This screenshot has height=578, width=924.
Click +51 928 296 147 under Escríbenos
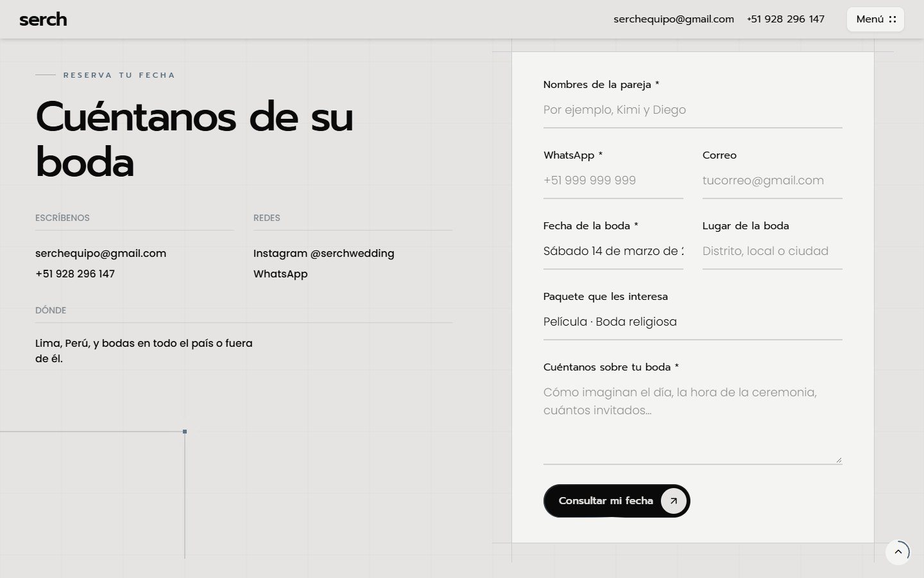75,274
